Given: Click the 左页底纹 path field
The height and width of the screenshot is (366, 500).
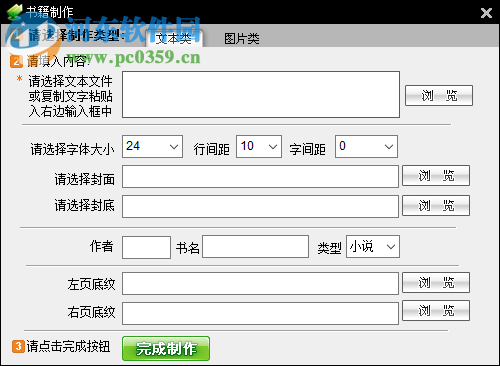Looking at the screenshot, I should [260, 284].
